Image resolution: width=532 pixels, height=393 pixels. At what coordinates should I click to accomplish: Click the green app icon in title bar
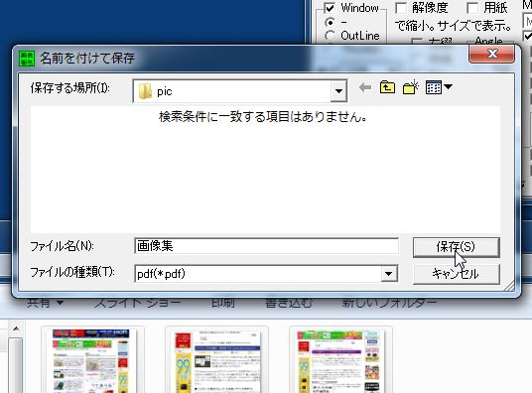27,59
